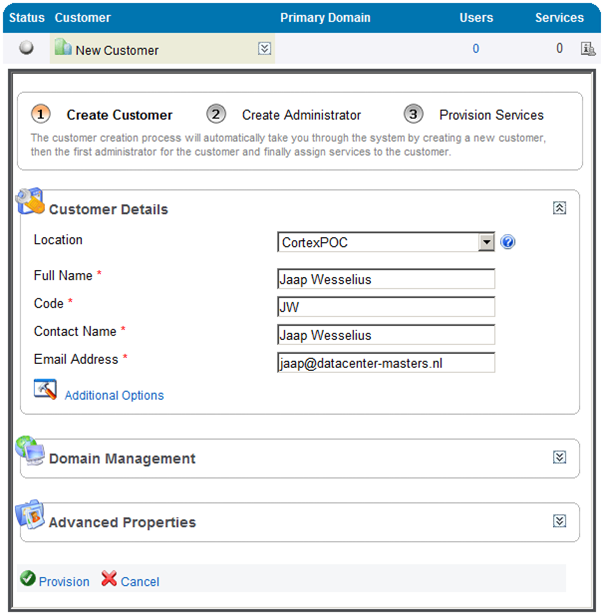
Task: Go to step 2 Create Administrator
Action: pos(300,115)
